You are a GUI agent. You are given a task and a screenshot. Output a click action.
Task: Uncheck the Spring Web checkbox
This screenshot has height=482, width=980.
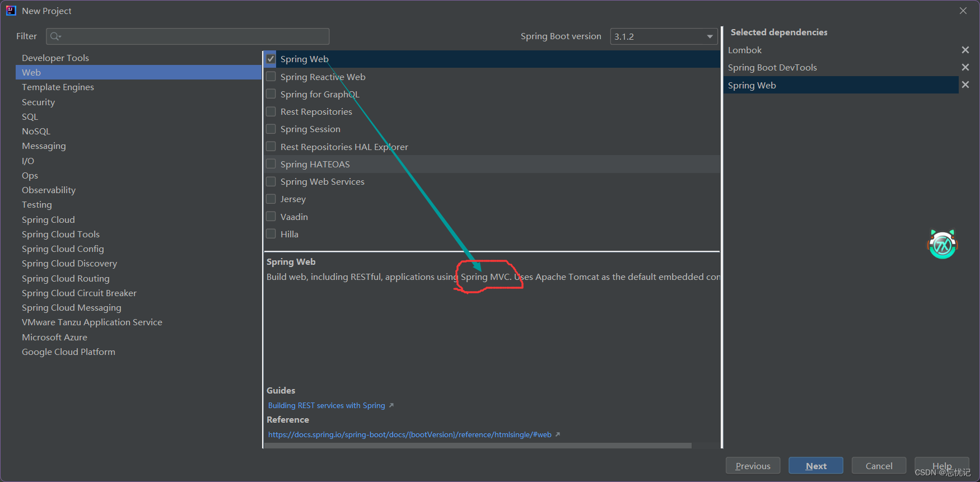271,59
